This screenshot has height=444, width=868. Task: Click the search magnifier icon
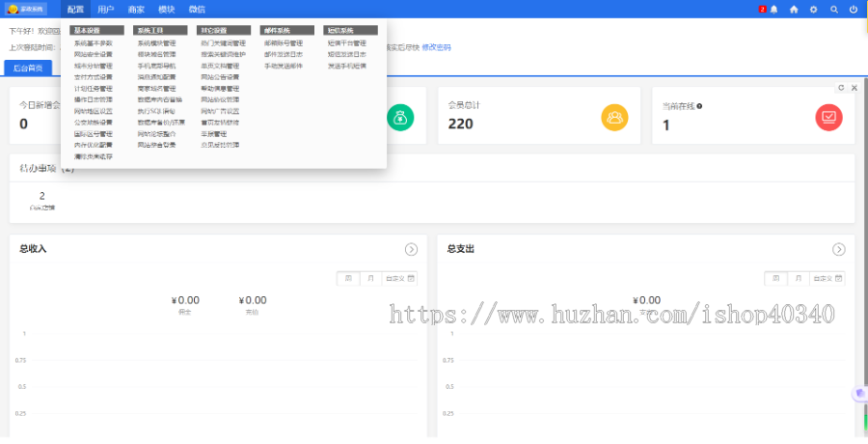point(833,10)
